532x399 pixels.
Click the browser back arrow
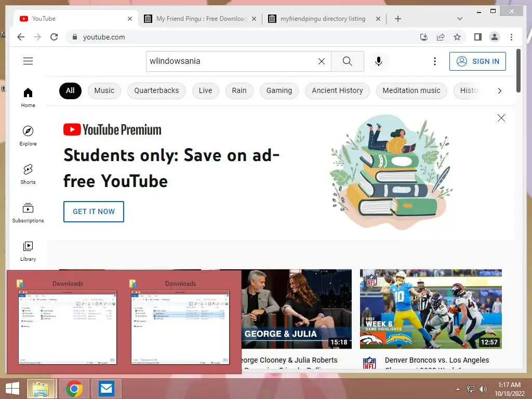(x=21, y=37)
